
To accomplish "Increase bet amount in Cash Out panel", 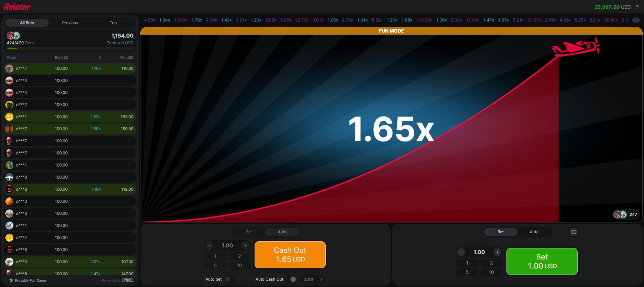I will 246,245.
